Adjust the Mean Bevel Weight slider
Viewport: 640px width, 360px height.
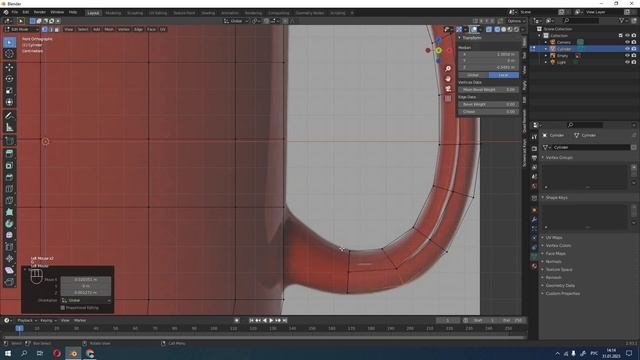(x=489, y=90)
